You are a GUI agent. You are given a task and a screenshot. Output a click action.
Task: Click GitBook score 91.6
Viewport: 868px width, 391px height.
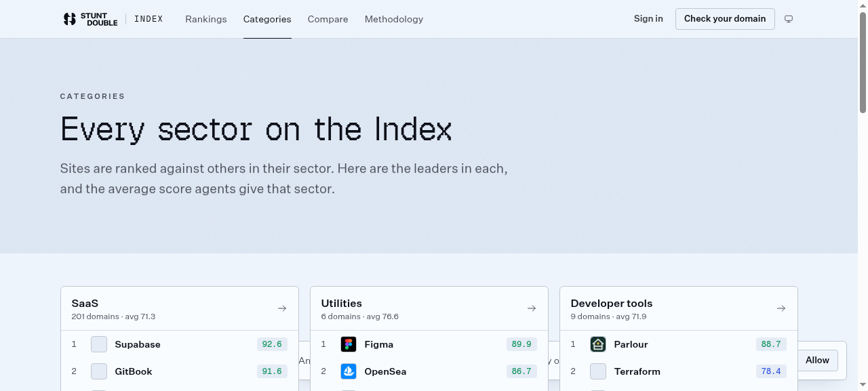coord(272,371)
